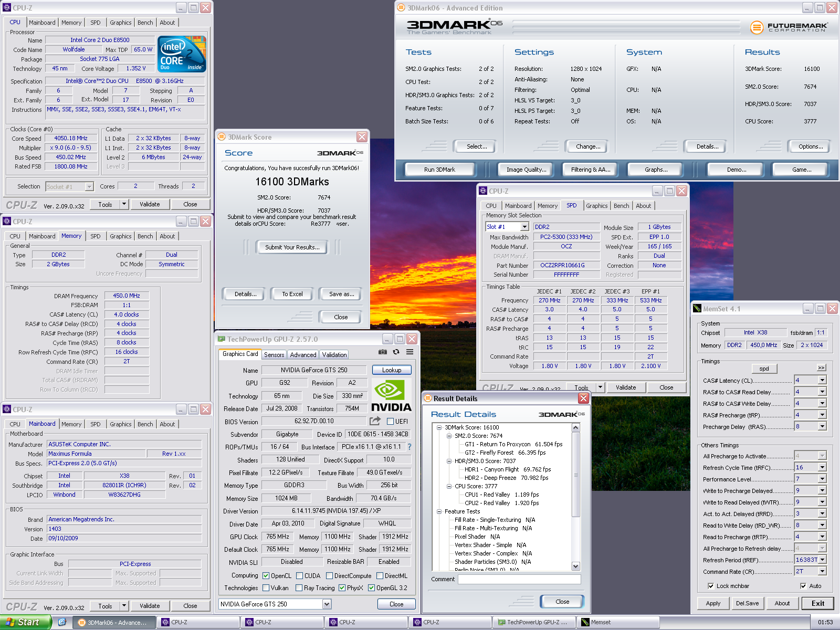The width and height of the screenshot is (840, 630).
Task: Enable the CUDA checkbox
Action: 299,576
